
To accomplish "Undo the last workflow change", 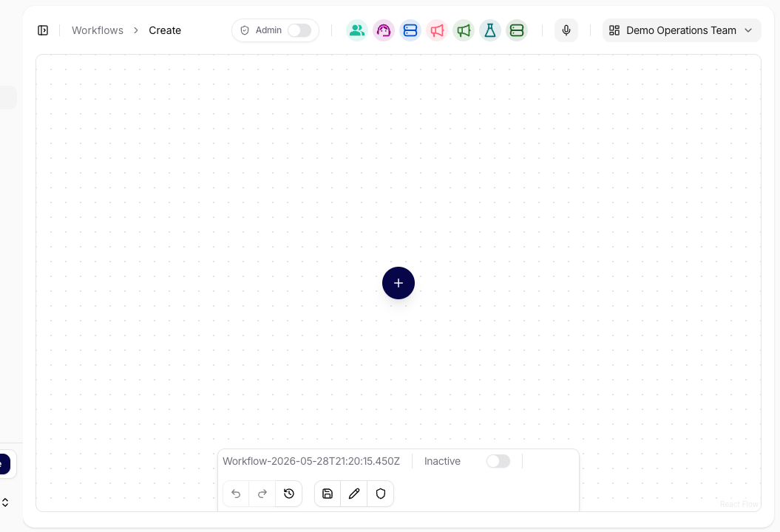I will (x=236, y=494).
